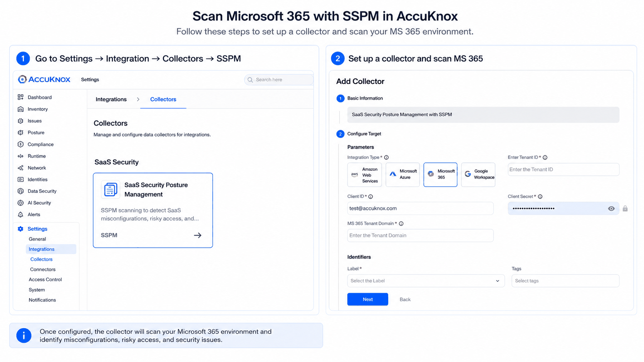The height and width of the screenshot is (362, 644).
Task: Click the Enter the Tenant Domain field
Action: [420, 235]
